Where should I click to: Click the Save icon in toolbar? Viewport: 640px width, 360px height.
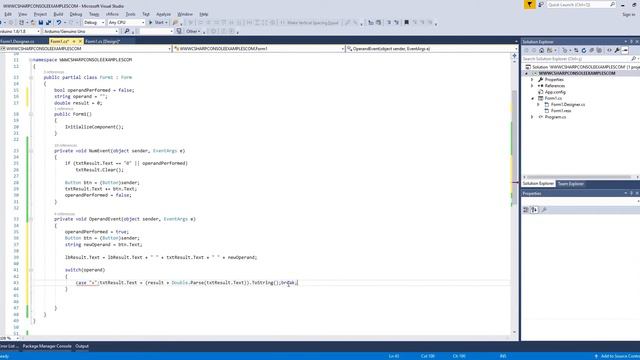click(x=40, y=22)
